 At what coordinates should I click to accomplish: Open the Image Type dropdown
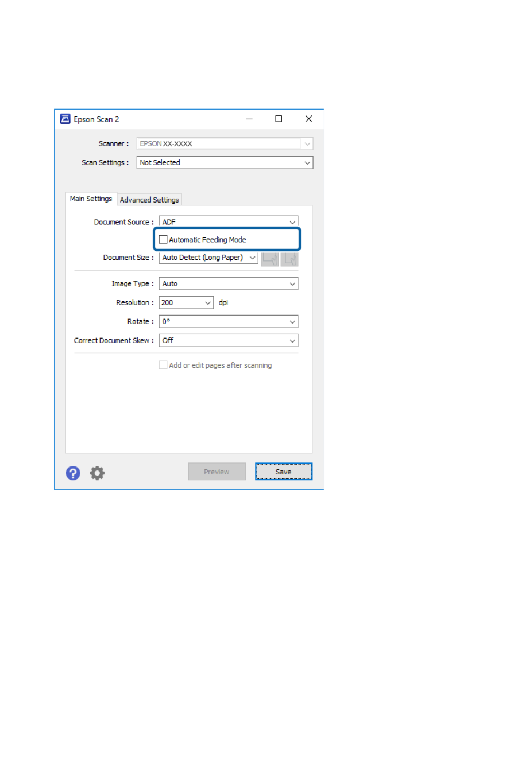[x=228, y=284]
